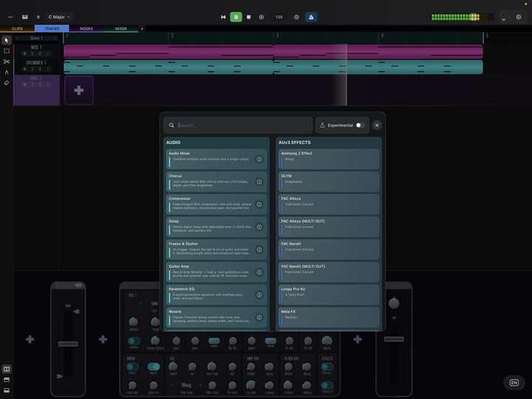Show info for Chorus effect

[259, 182]
